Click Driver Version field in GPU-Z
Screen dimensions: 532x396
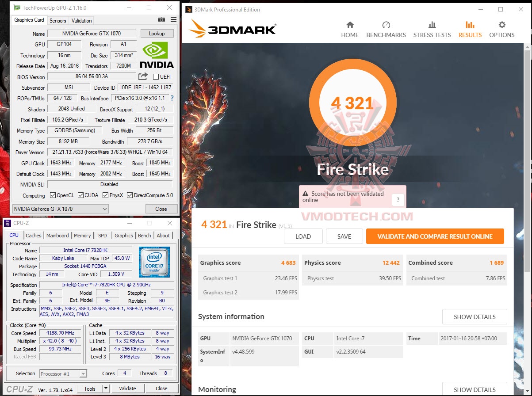click(110, 152)
